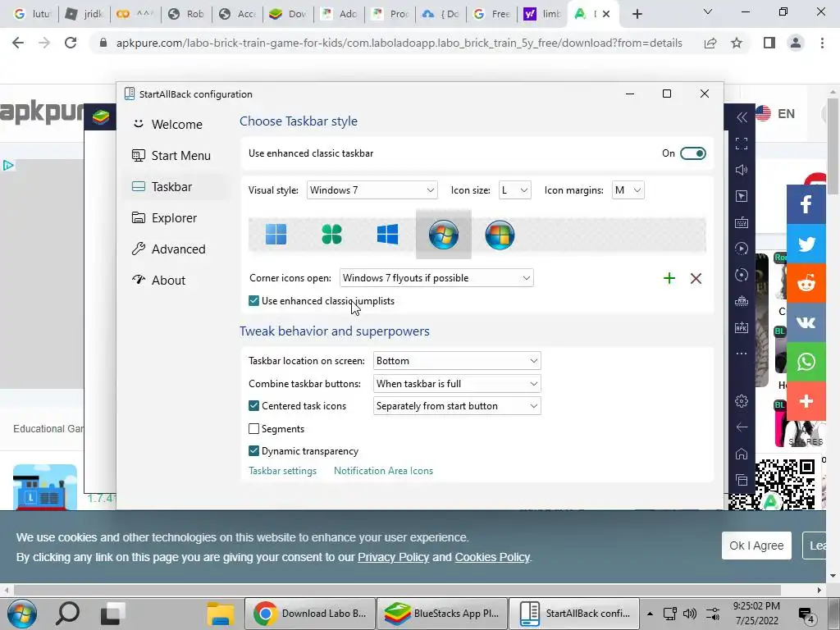
Task: Click BlueStacks fullscreen icon in sidebar
Action: point(742,144)
